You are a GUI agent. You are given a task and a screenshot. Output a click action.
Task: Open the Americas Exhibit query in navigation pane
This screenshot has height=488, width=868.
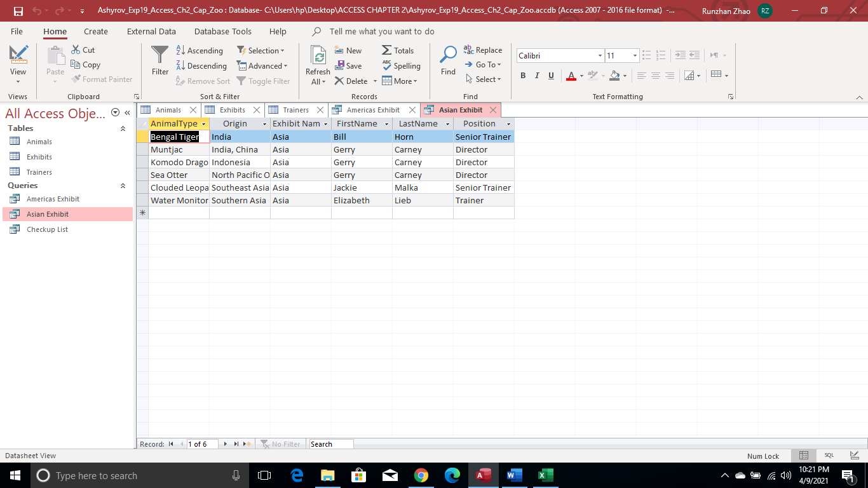(53, 199)
